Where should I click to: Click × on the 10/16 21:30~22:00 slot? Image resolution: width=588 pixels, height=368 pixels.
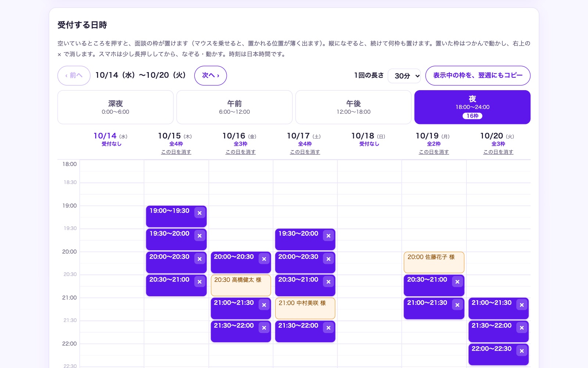[x=264, y=328]
